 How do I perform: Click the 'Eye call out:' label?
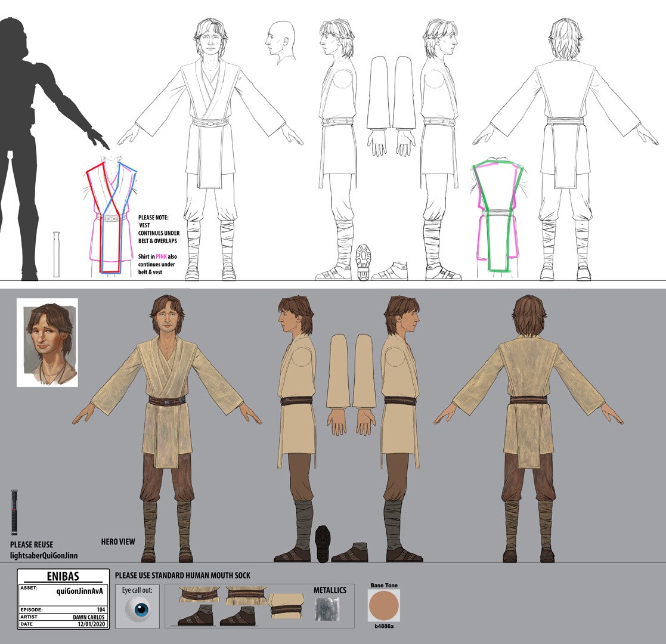(137, 590)
